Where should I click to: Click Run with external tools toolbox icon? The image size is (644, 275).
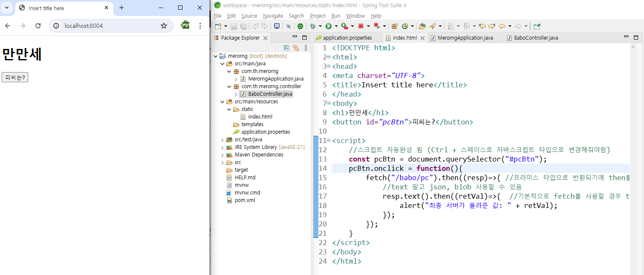(x=345, y=26)
